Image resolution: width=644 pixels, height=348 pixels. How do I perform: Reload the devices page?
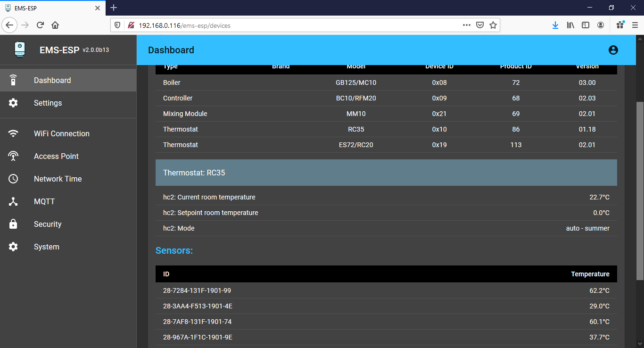[x=40, y=25]
